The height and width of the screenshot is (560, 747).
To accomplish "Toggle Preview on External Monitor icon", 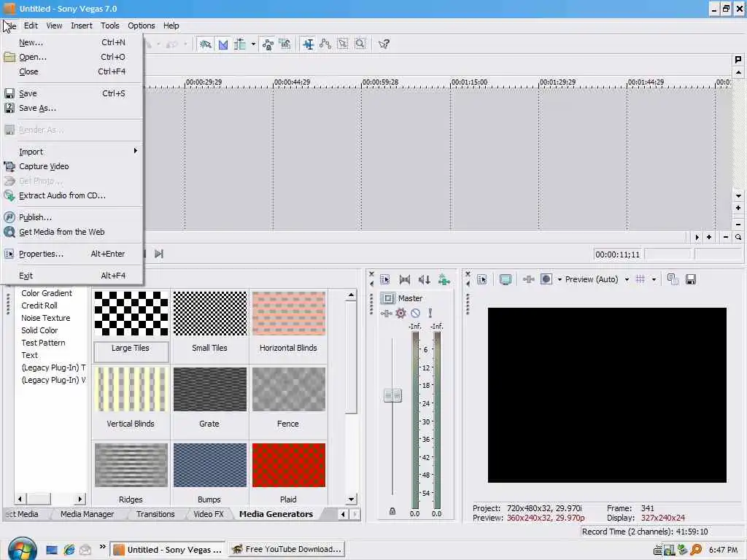I will pos(506,279).
